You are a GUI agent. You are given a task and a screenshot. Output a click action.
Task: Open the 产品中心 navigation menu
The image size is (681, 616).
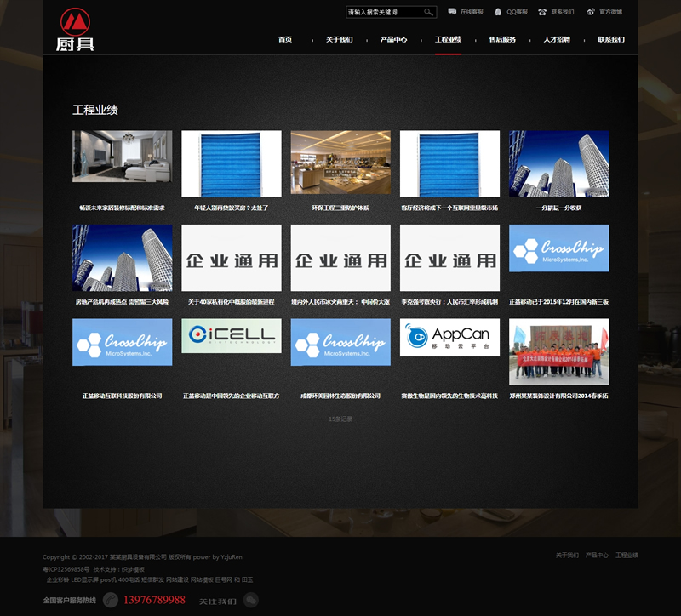393,40
